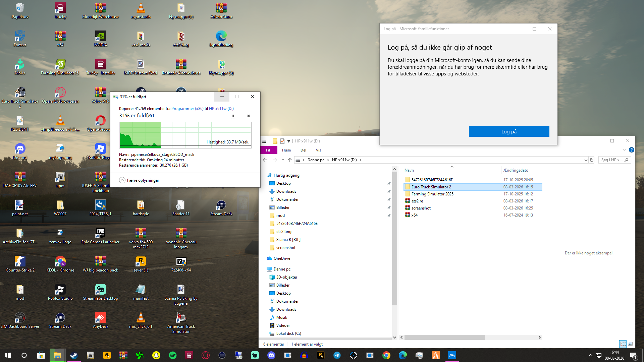Open the Fil menu in Explorer
Screen dimensions: 644x362
point(268,150)
